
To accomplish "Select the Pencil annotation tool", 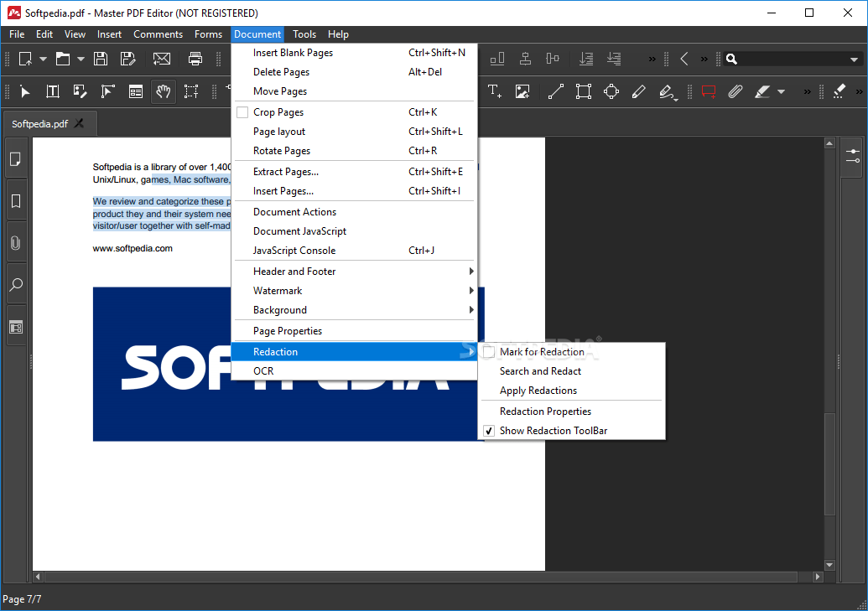I will 638,91.
